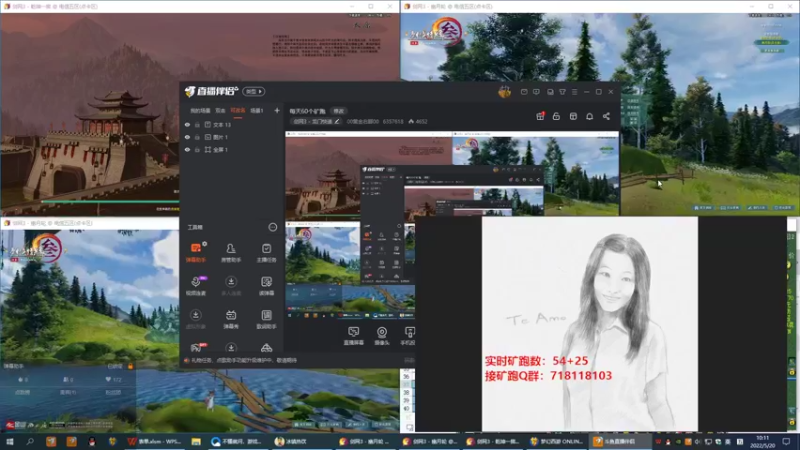Click the 多人连麦 download tool icon
Image resolution: width=800 pixels, height=450 pixels.
[231, 286]
